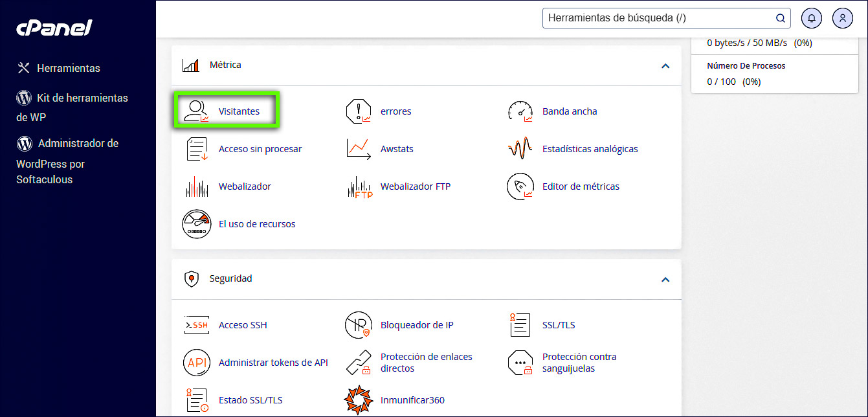This screenshot has width=868, height=417.
Task: Click the Webalizador FTP link text
Action: 416,186
